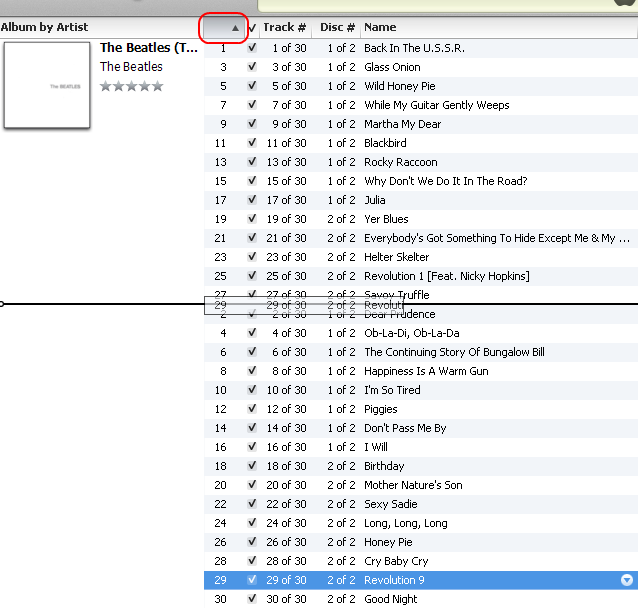Sort by the Disc # column header
The height and width of the screenshot is (608, 638).
pos(336,27)
